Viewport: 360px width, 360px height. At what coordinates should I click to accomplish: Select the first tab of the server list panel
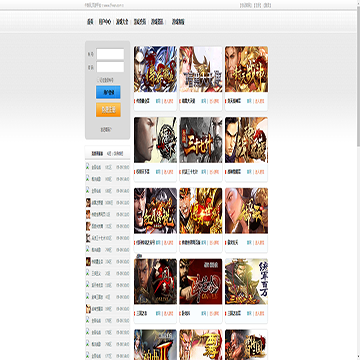coord(97,154)
